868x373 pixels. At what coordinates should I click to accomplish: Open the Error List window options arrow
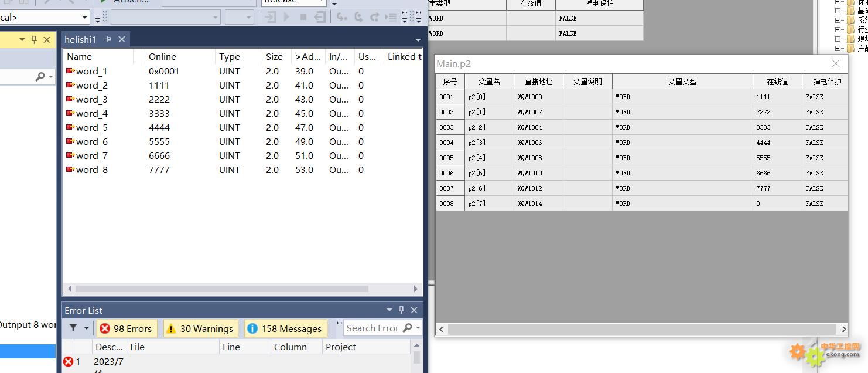[389, 310]
